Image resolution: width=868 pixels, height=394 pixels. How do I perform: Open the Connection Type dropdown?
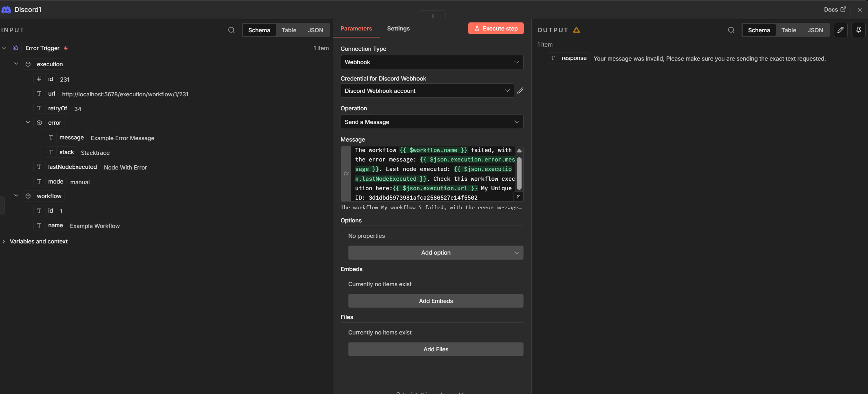[432, 62]
